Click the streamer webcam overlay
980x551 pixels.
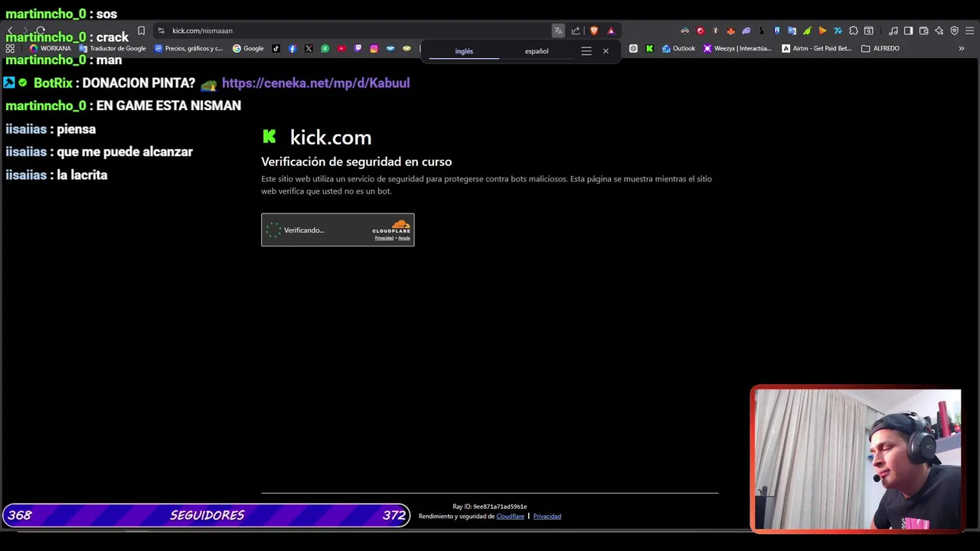point(857,459)
